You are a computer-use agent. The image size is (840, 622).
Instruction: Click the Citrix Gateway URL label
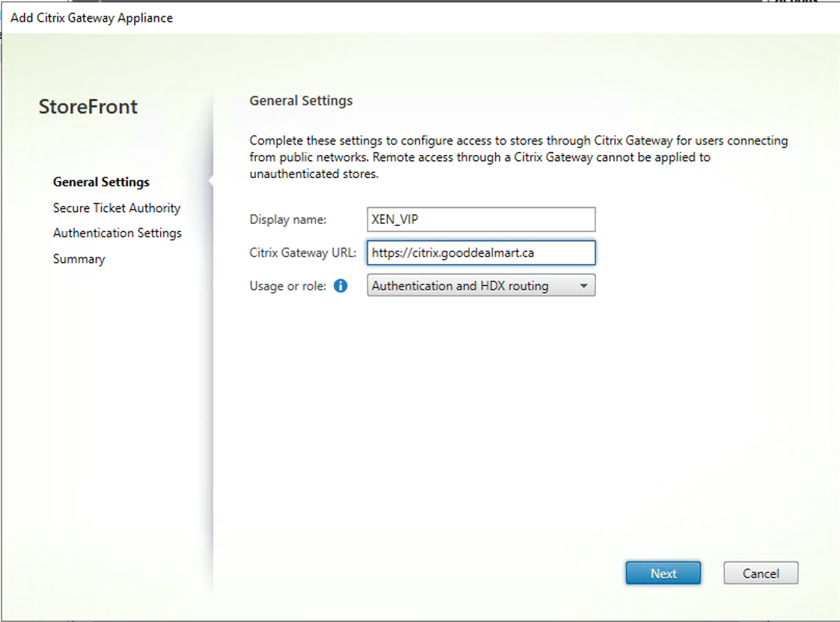click(x=303, y=253)
